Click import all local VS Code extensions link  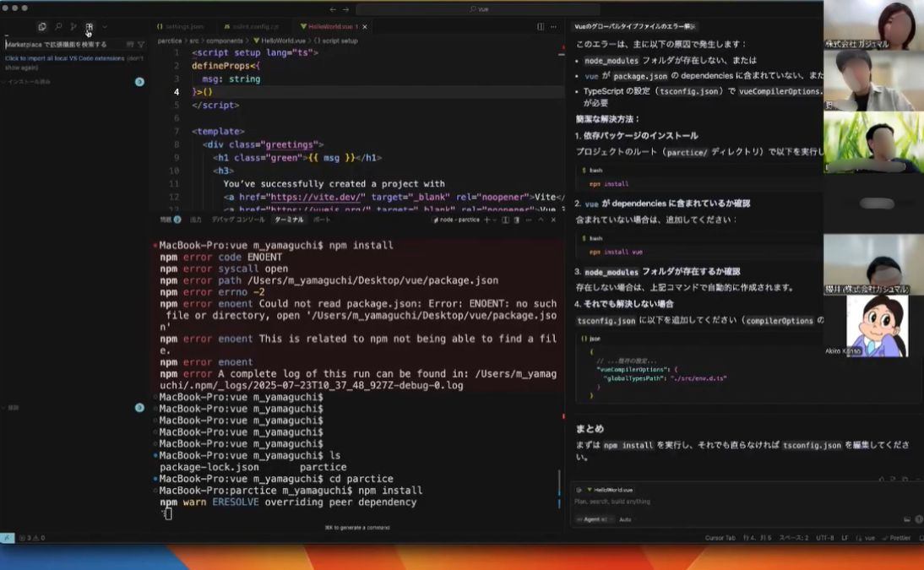click(64, 58)
